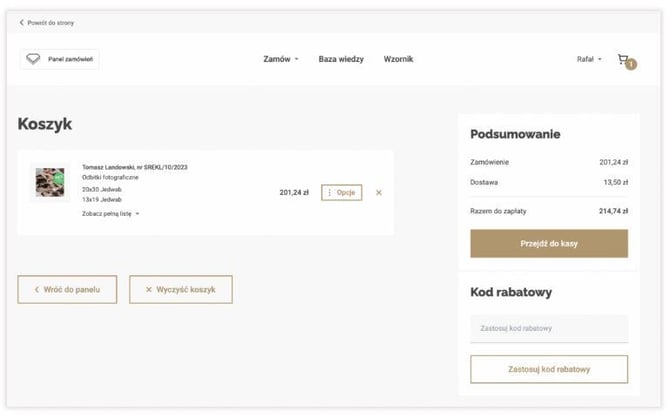Click the back chevron next to Powrót do strony

click(x=21, y=22)
